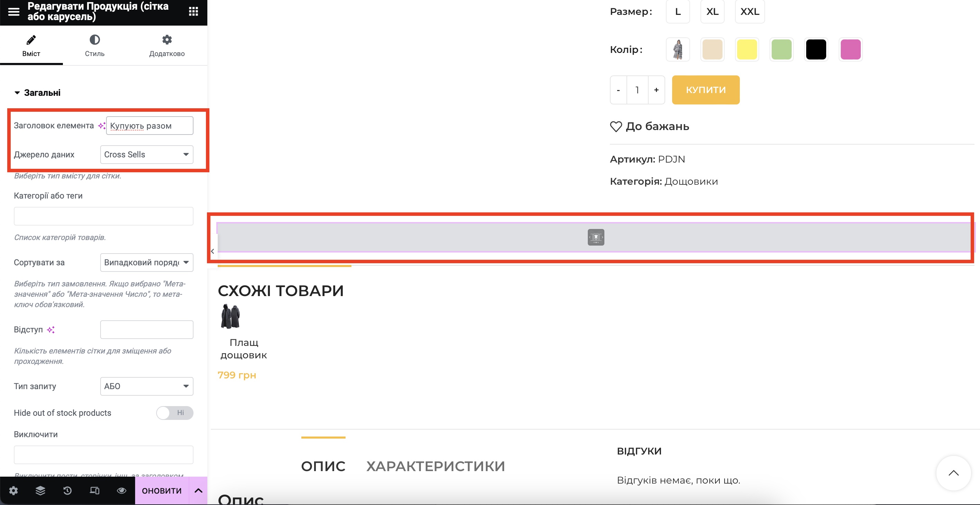The image size is (980, 505).
Task: Open the revision history panel
Action: pos(67,490)
